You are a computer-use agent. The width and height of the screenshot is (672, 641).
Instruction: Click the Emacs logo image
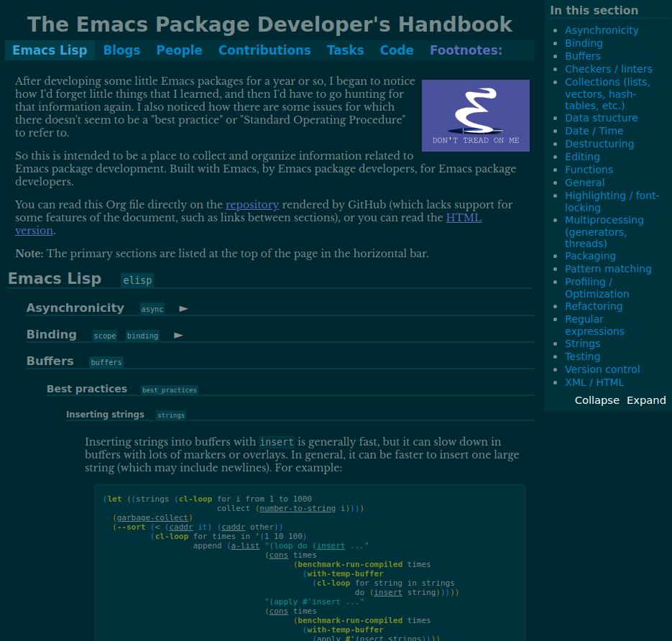475,116
